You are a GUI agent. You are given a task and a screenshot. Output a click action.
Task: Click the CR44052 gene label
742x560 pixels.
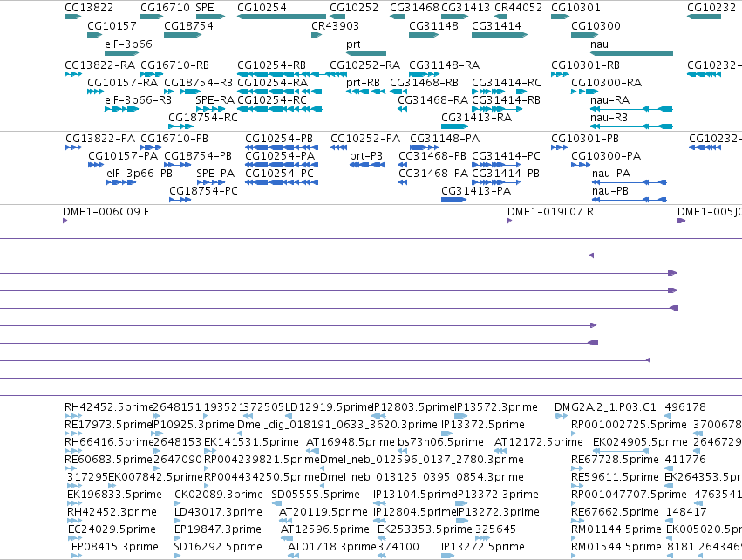(518, 8)
